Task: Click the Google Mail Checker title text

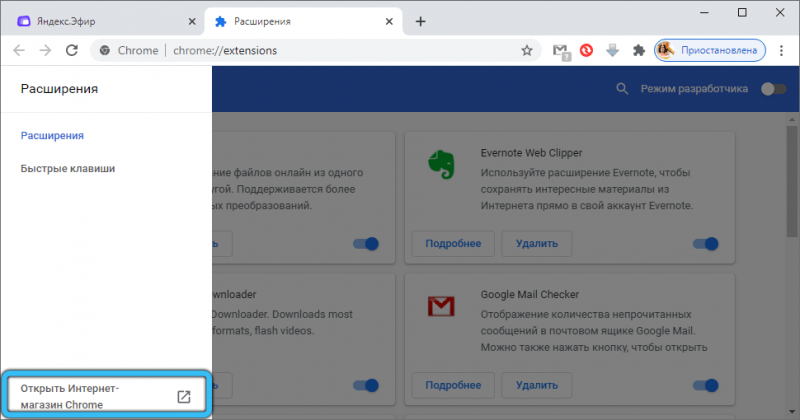Action: coord(530,294)
